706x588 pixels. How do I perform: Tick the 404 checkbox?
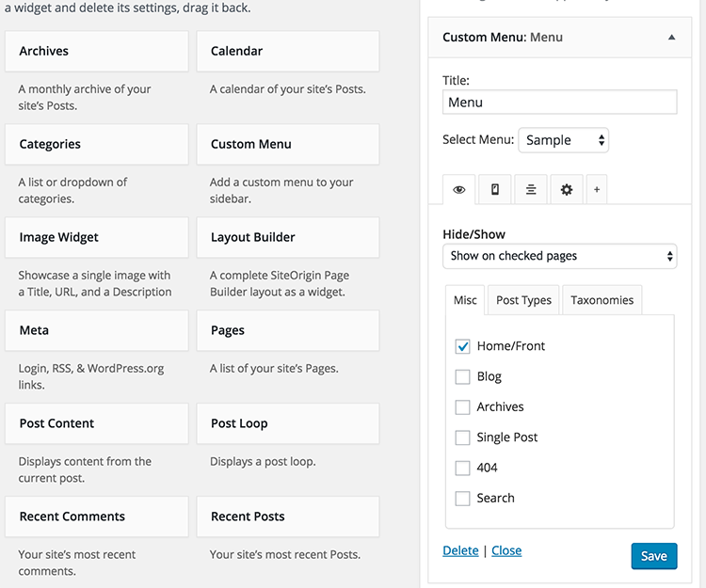pos(462,468)
